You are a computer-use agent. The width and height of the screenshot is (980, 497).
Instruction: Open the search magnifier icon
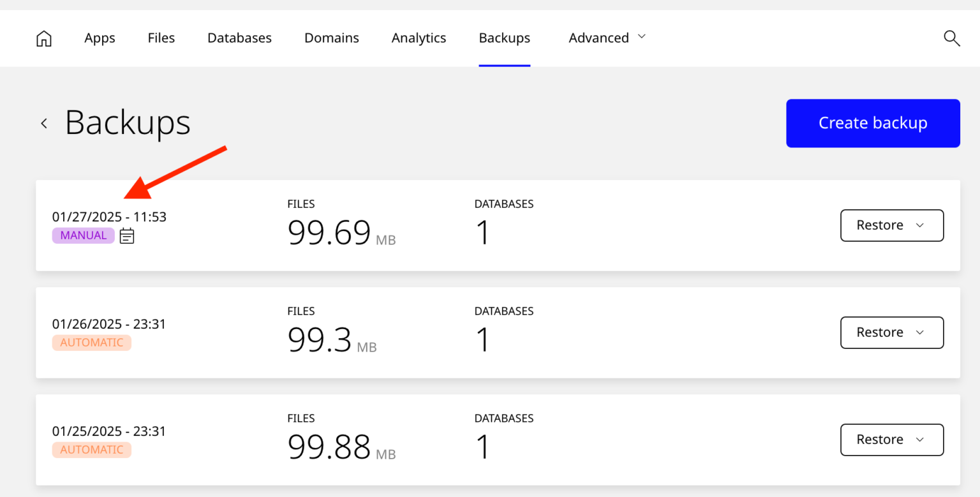951,38
